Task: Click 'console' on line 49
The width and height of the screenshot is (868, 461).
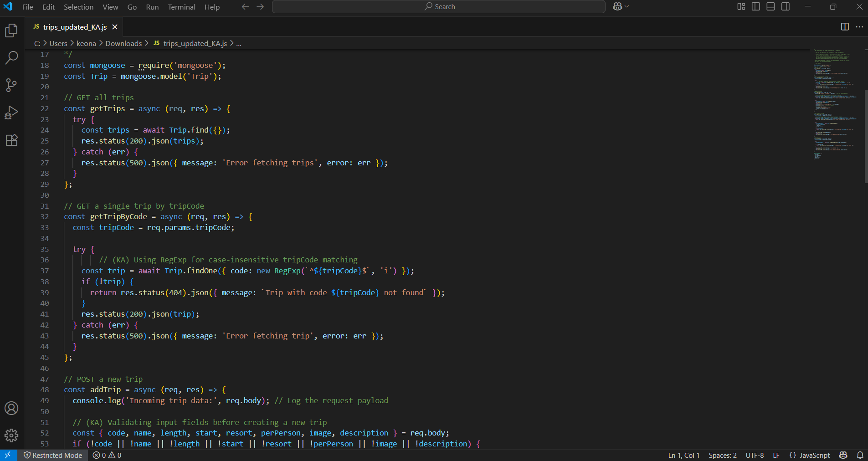Action: (88, 400)
